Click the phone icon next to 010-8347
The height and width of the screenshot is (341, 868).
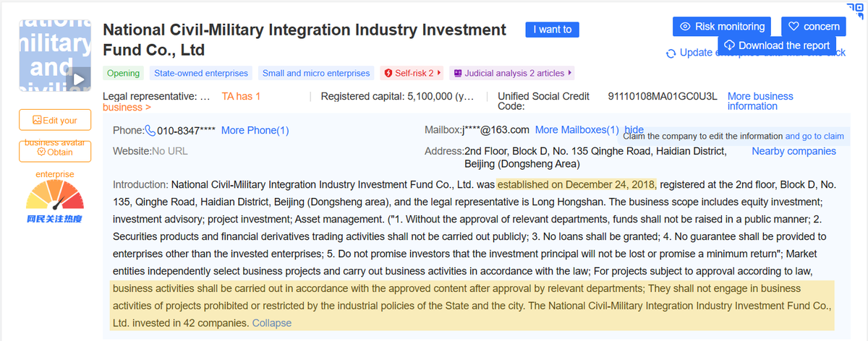[x=150, y=131]
